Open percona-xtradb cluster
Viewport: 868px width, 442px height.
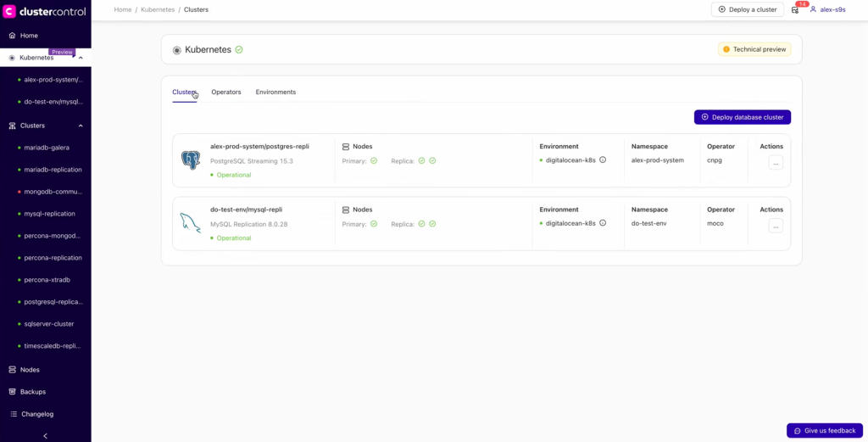point(47,280)
